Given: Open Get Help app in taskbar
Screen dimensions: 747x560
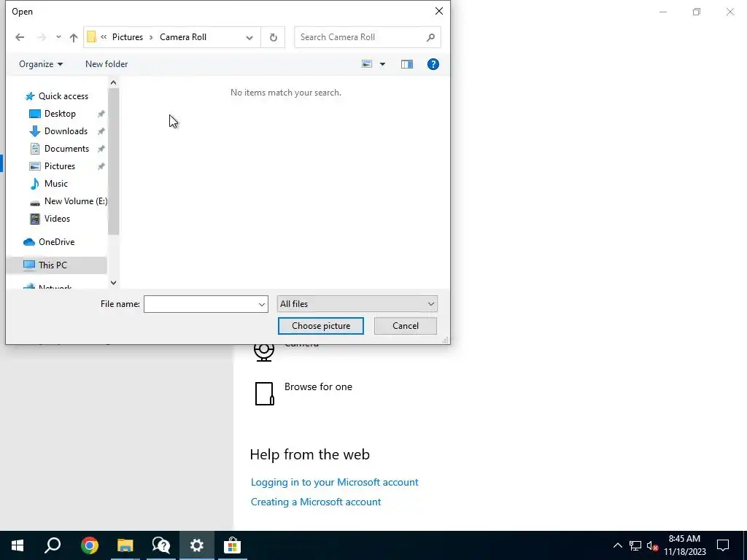Looking at the screenshot, I should click(161, 545).
